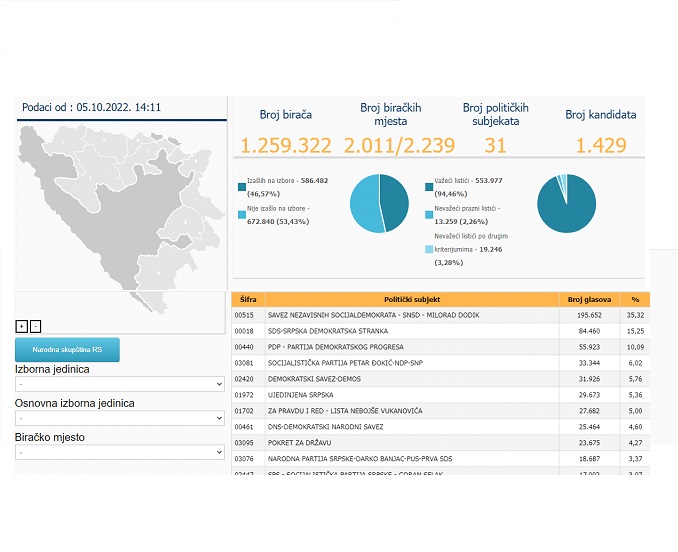Click the map zoom in plus button
The width and height of the screenshot is (678, 552).
coord(22,326)
